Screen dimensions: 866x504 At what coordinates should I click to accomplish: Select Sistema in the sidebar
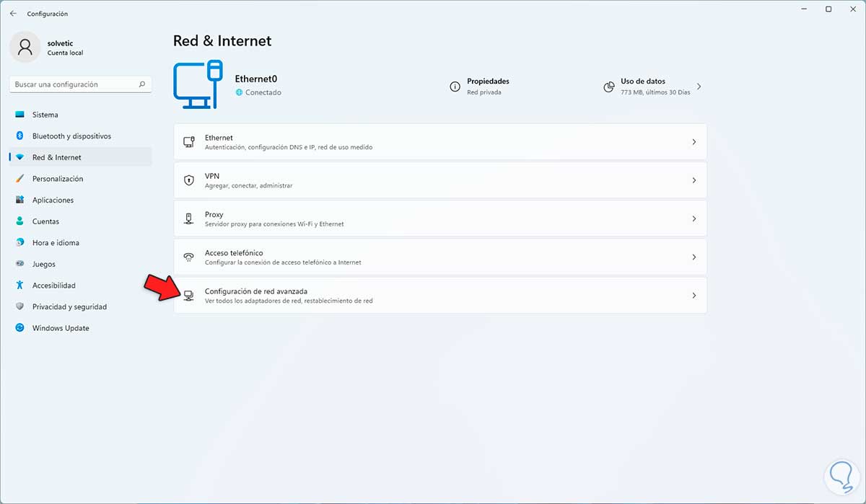tap(81, 115)
